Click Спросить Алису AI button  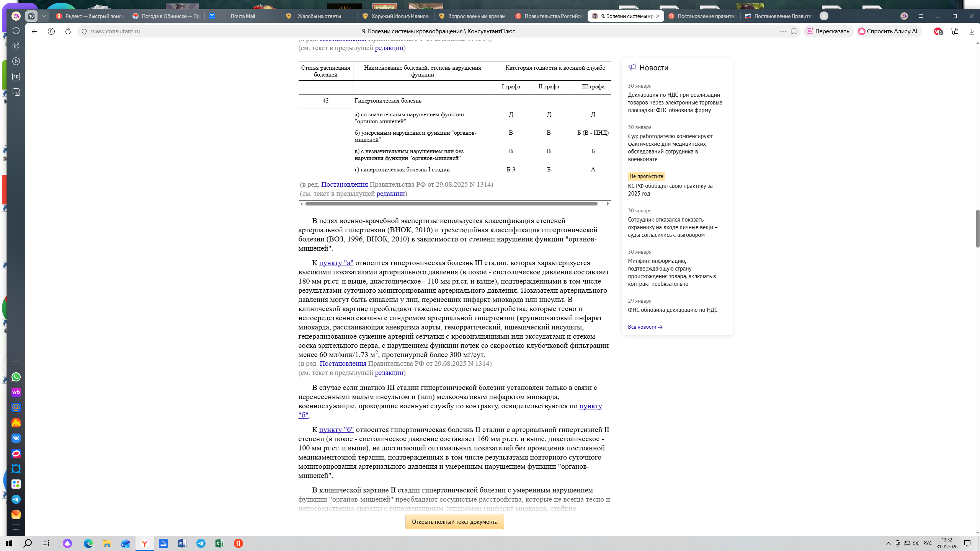click(x=888, y=31)
